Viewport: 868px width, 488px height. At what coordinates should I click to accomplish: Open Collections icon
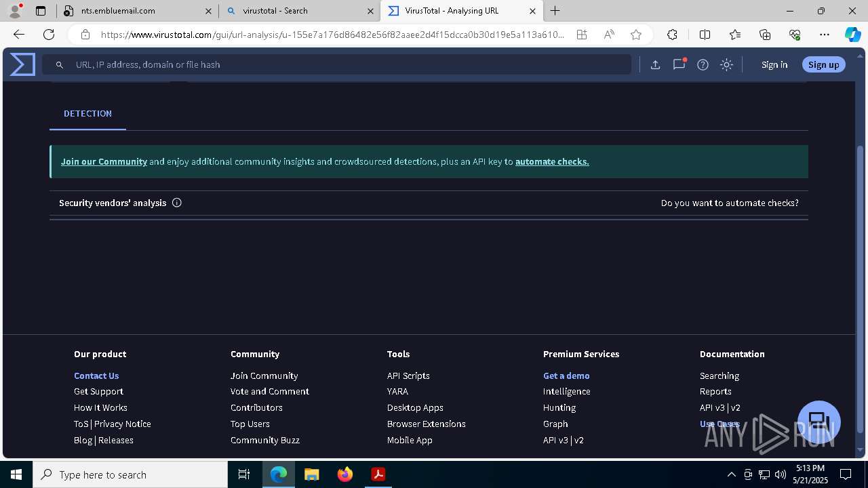[x=765, y=35]
